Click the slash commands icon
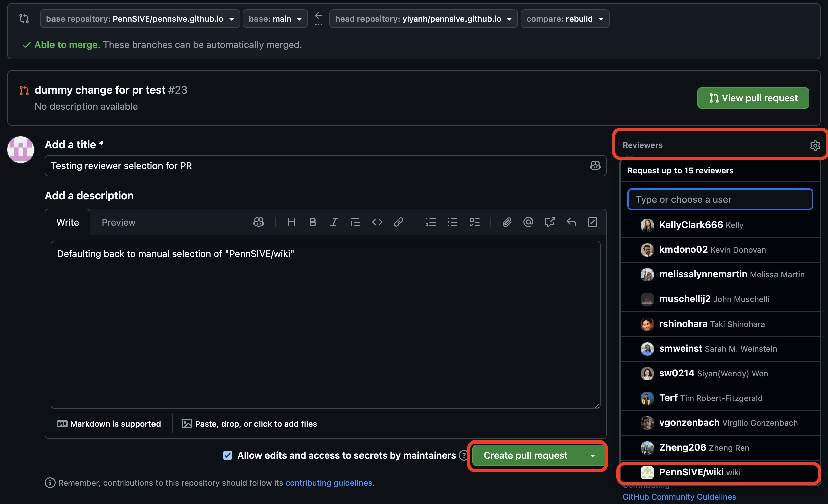Viewport: 828px width, 504px height. click(593, 222)
